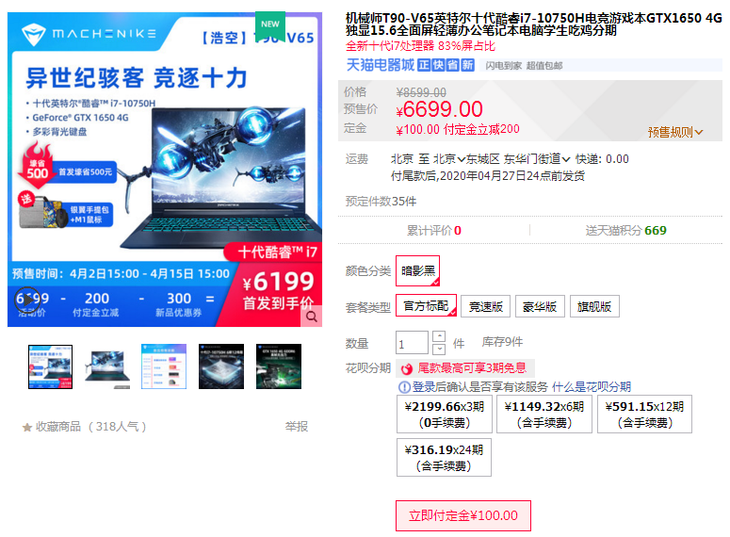
Task: Click the ¥100.00 付定金立减200 deposit text
Action: (458, 129)
